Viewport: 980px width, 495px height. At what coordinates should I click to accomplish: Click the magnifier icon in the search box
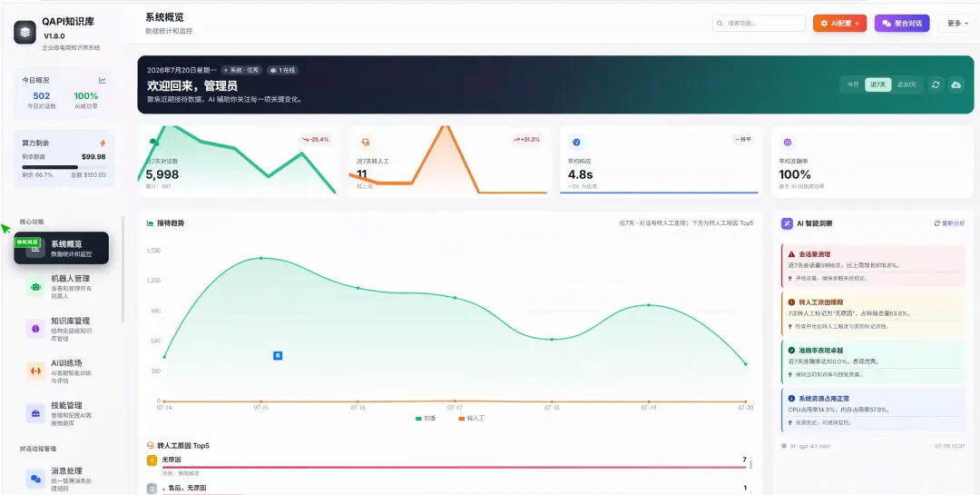coord(721,23)
